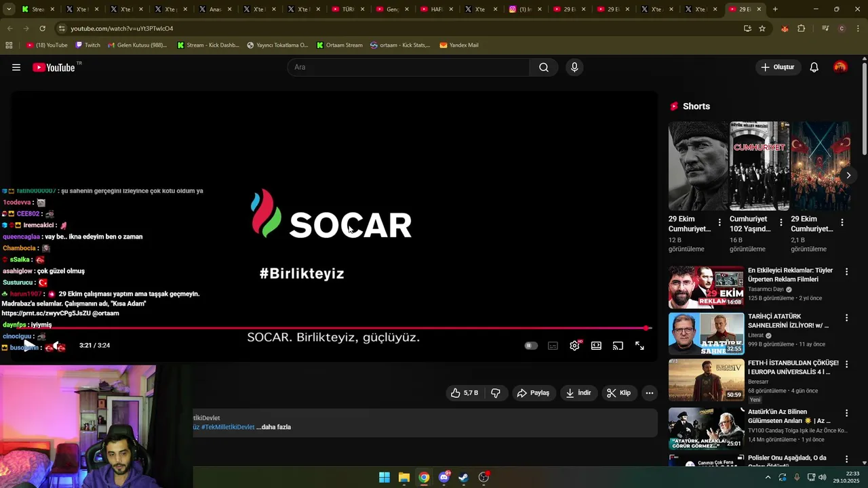Open tab search dropdown arrow

coord(9,9)
